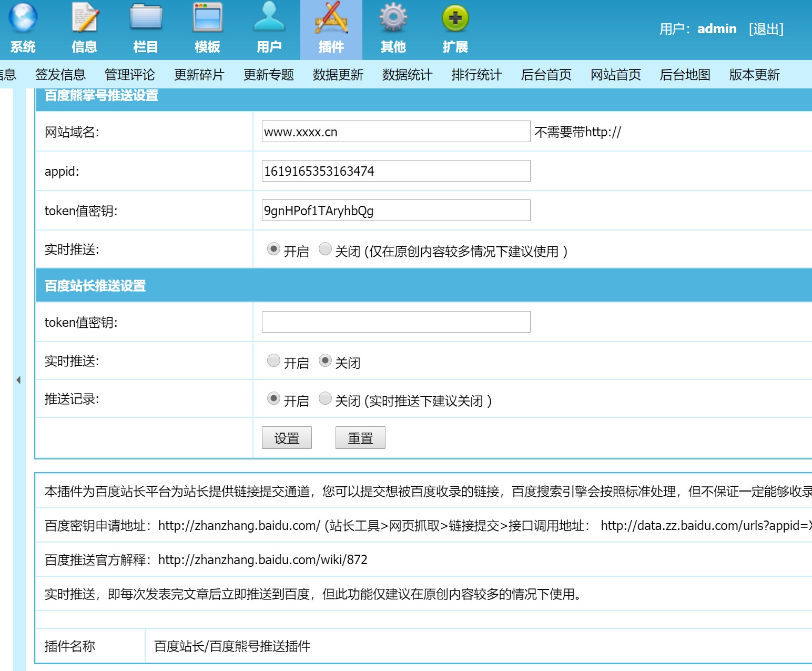Open 签发信息 in submenu
The width and height of the screenshot is (812, 671).
pyautogui.click(x=60, y=75)
